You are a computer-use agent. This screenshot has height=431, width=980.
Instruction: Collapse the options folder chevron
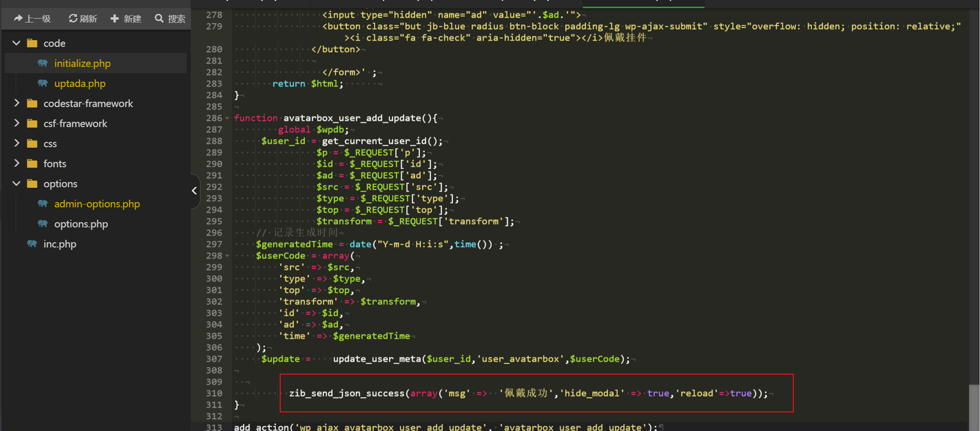(x=17, y=183)
